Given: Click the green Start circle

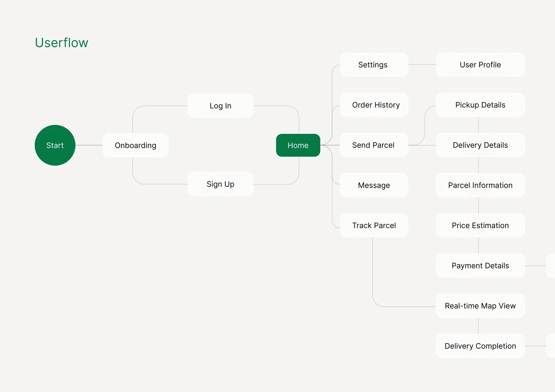Looking at the screenshot, I should point(55,145).
